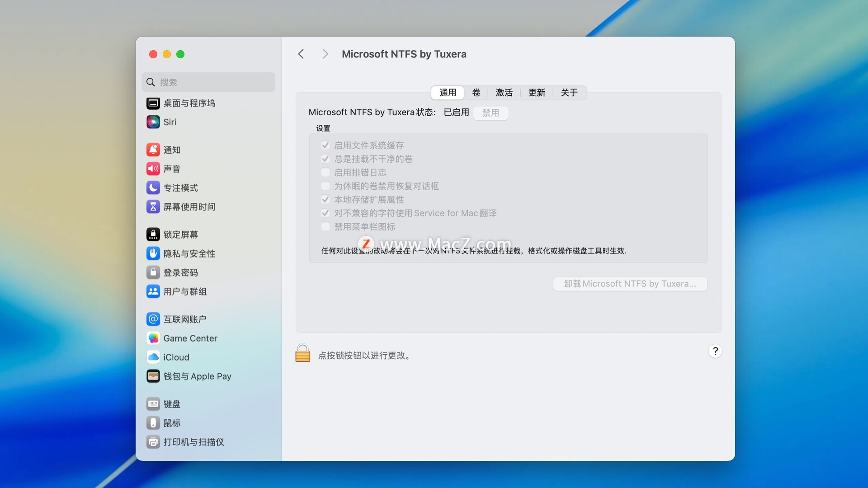Select 钱包与 Apple Pay text label
868x488 pixels.
197,376
